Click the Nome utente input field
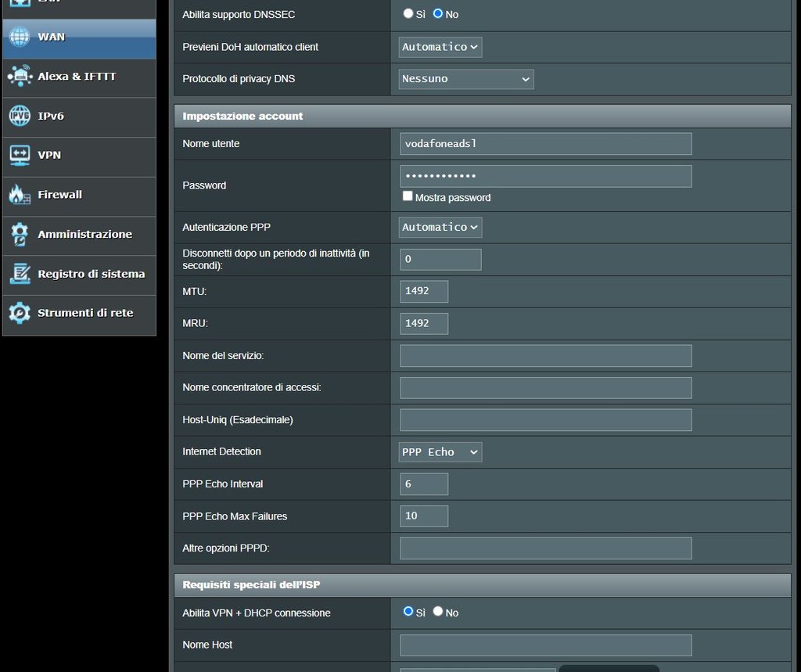The image size is (801, 672). 545,144
